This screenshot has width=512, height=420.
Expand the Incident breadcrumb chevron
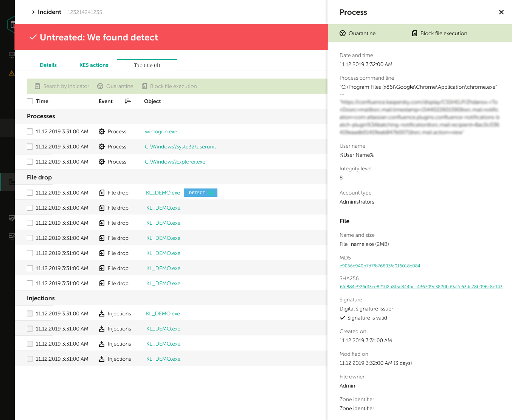pyautogui.click(x=33, y=12)
